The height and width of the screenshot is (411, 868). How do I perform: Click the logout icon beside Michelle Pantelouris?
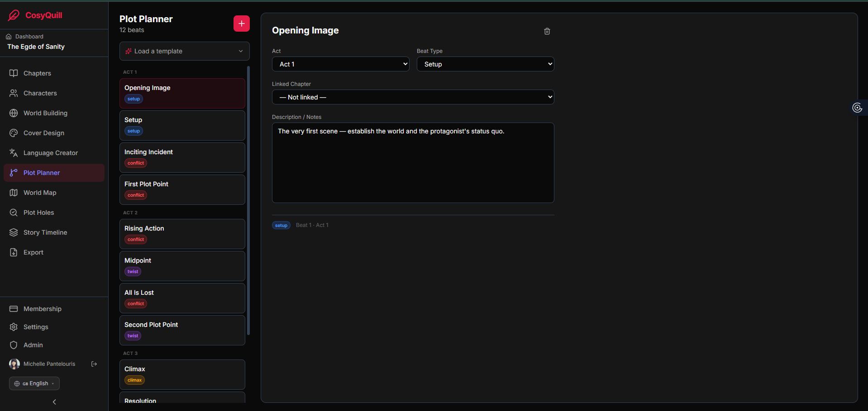[x=94, y=364]
